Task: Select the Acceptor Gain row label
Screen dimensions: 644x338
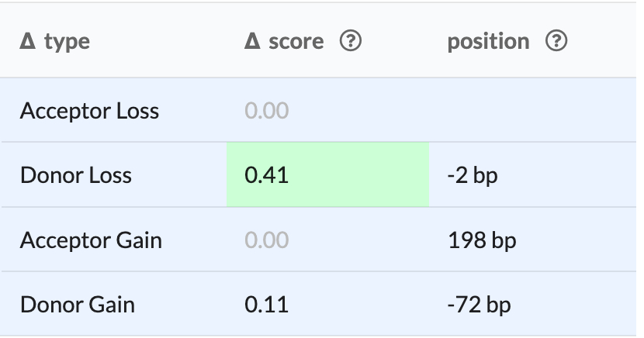Action: coord(91,240)
